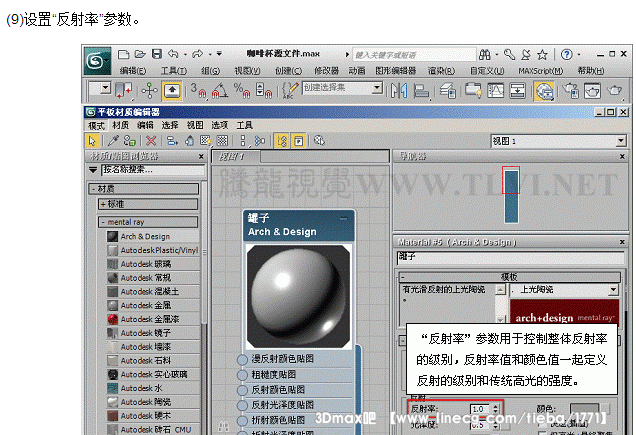
Task: Click the binoculars search icon
Action: click(485, 54)
